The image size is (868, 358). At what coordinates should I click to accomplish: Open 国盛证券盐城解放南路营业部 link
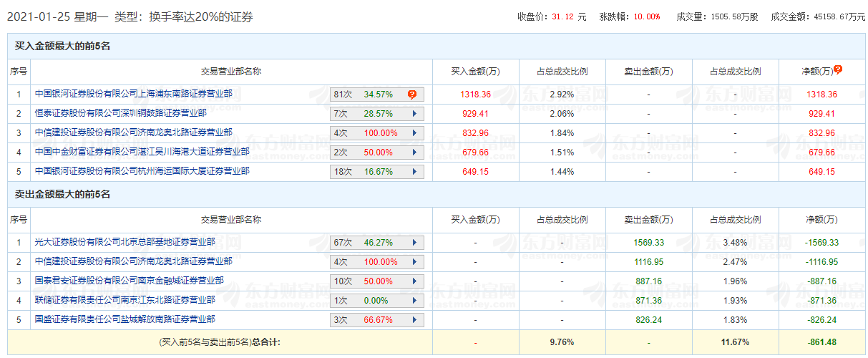click(x=125, y=319)
